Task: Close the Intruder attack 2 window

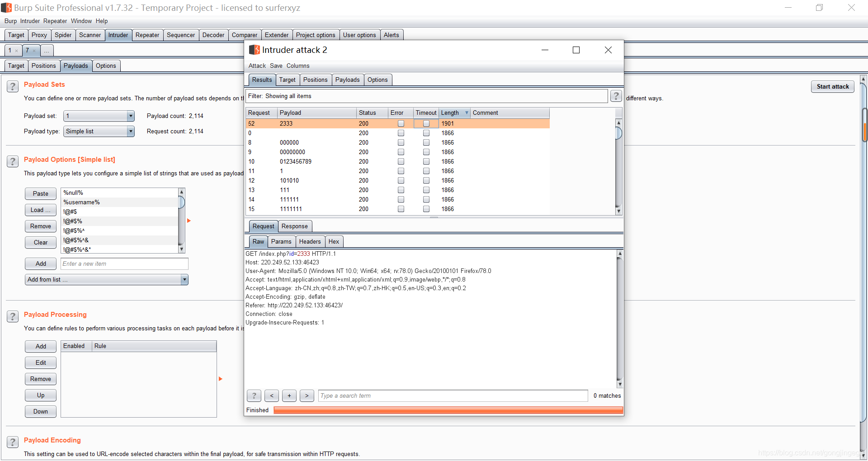Action: pyautogui.click(x=608, y=50)
